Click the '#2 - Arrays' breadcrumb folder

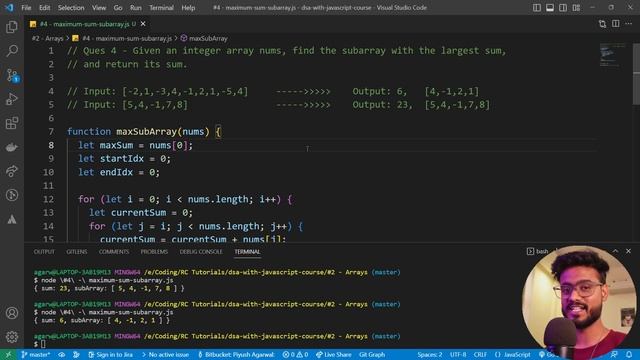47,38
